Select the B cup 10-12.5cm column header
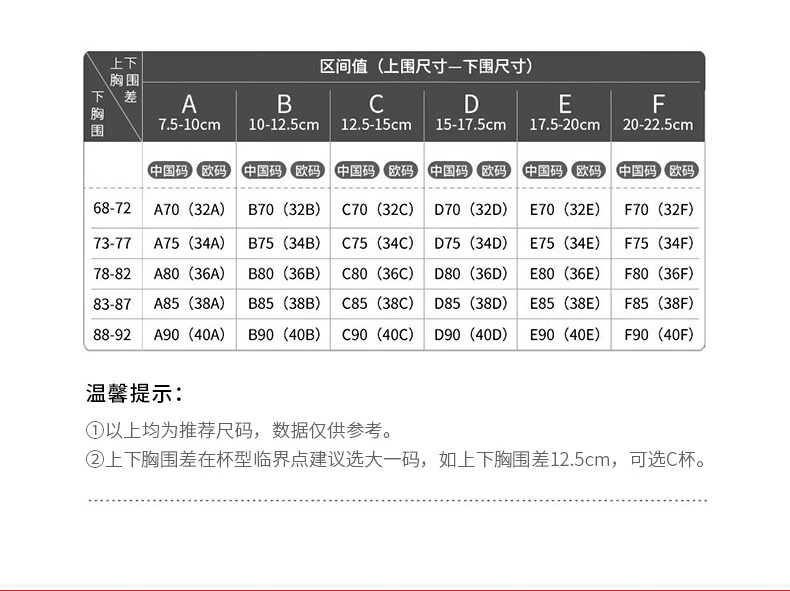Viewport: 790px width, 591px height. click(284, 114)
